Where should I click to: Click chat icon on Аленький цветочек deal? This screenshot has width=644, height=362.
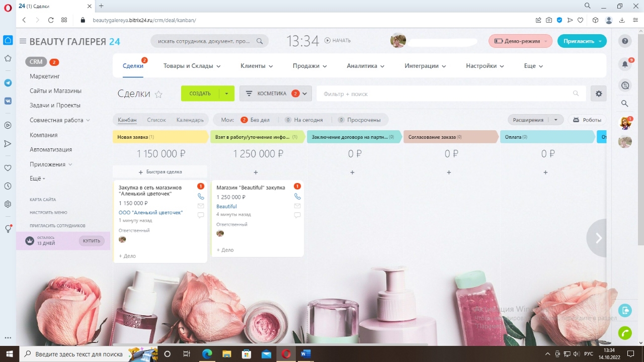201,215
